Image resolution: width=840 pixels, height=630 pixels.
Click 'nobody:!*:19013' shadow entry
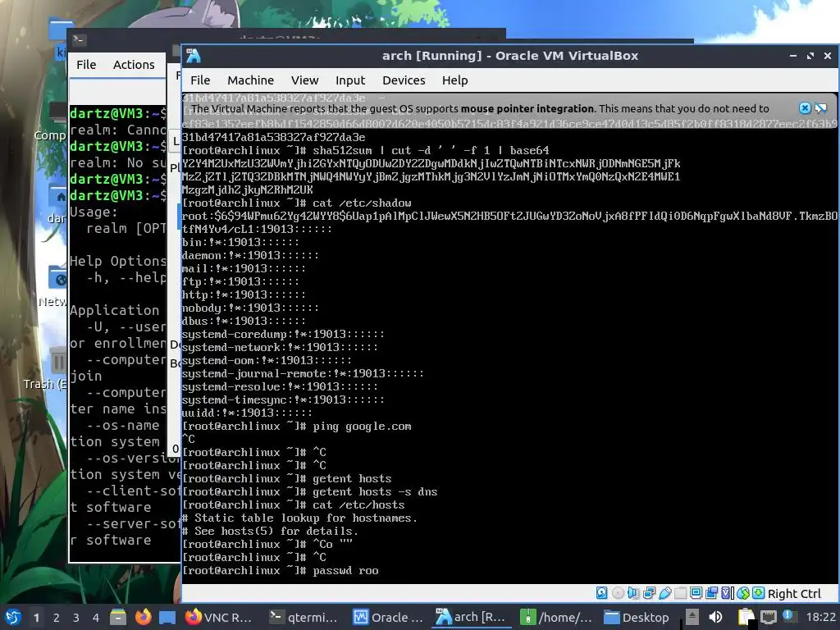[x=250, y=308]
